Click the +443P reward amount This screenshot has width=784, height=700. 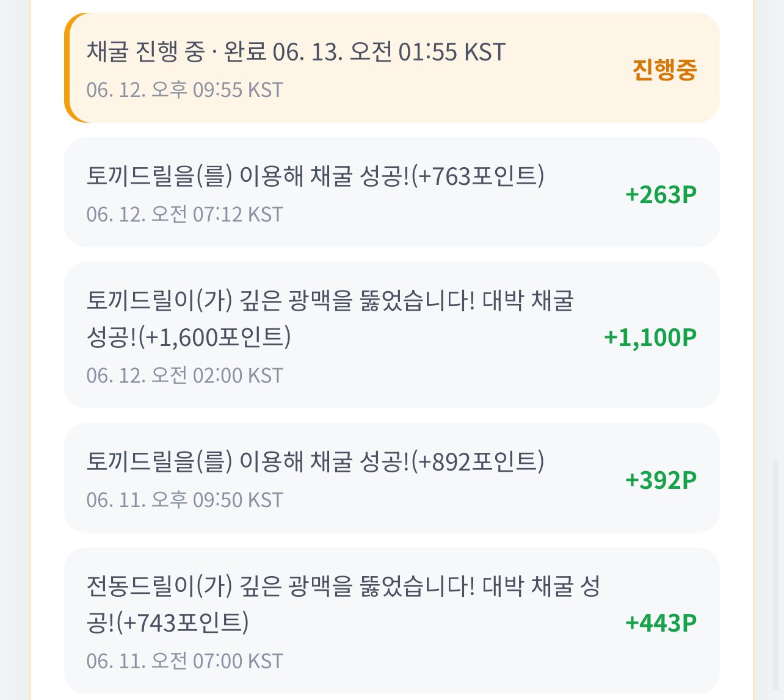click(661, 623)
